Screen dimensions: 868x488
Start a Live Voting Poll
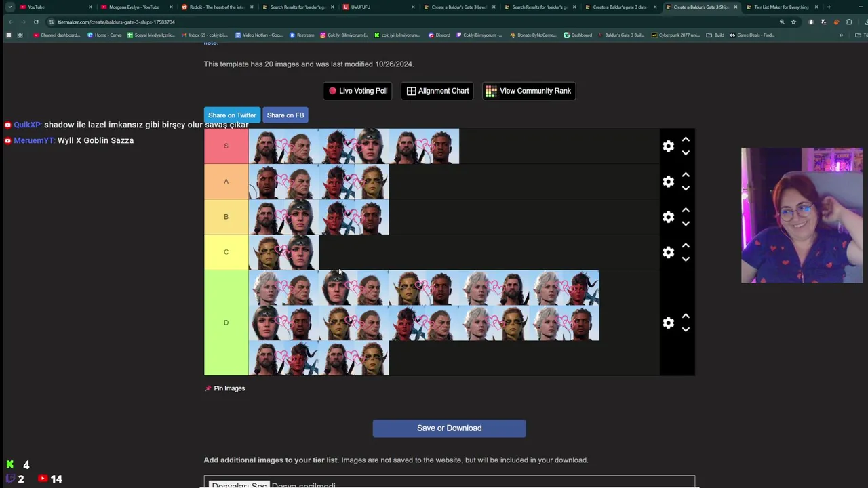[358, 91]
